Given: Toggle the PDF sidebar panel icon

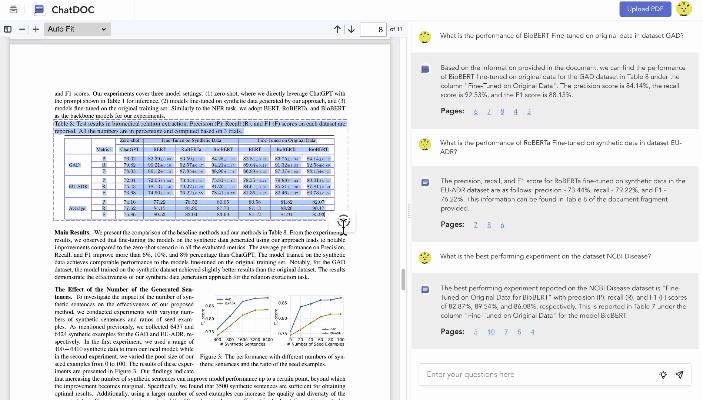Looking at the screenshot, I should point(8,29).
